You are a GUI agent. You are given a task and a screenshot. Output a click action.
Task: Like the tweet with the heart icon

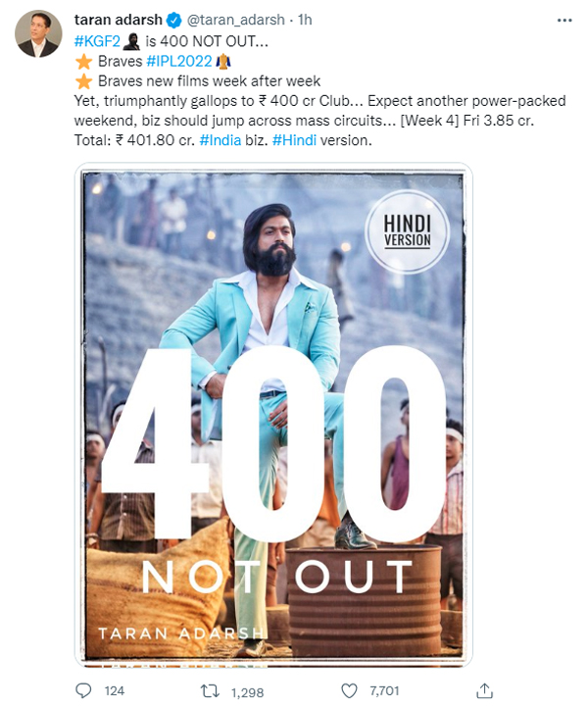pyautogui.click(x=349, y=691)
